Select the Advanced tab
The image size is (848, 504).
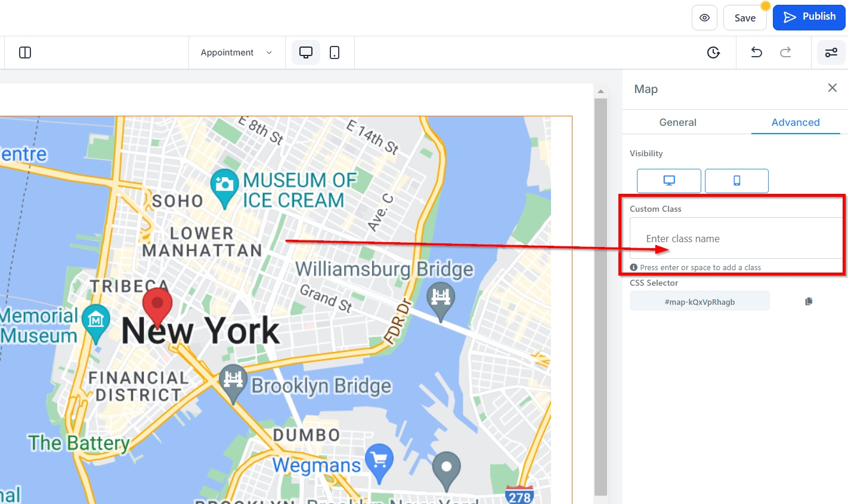795,122
